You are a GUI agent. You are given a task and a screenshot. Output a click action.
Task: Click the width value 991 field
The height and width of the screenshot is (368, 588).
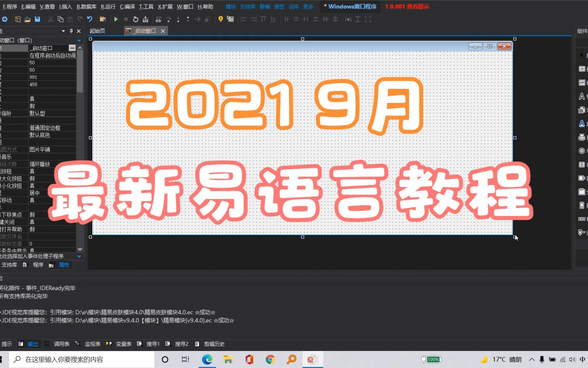point(52,77)
